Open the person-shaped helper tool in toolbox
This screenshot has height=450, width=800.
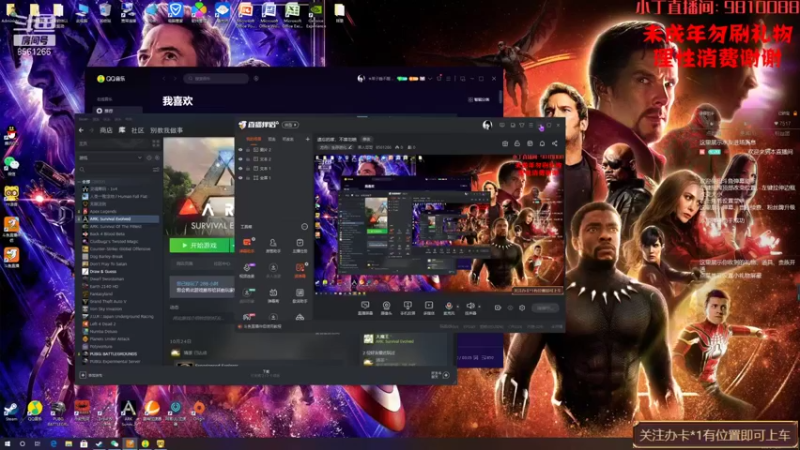pyautogui.click(x=273, y=244)
